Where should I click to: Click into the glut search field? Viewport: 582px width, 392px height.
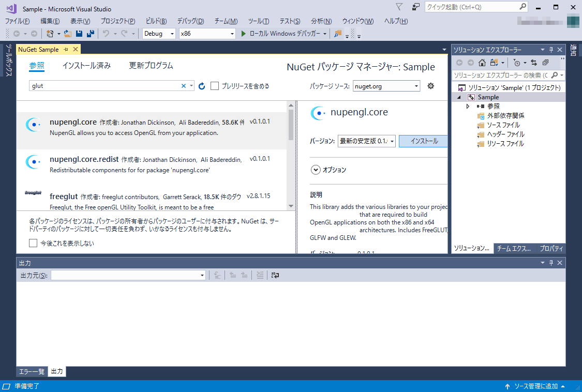[x=105, y=86]
